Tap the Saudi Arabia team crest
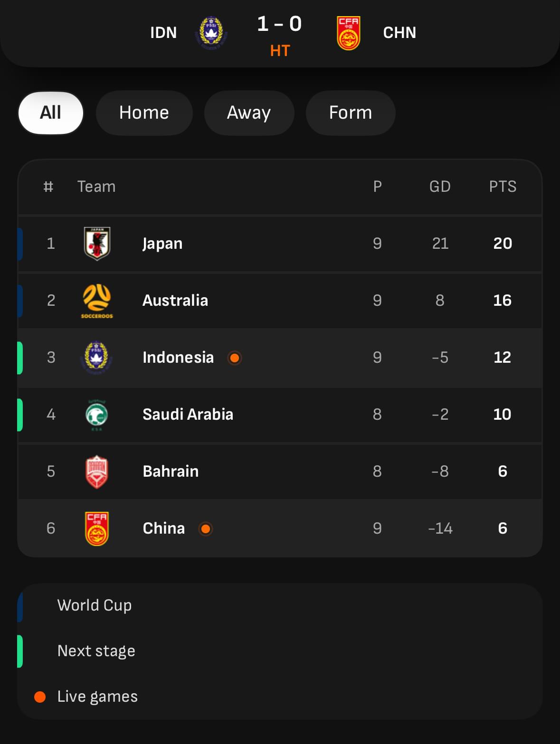The image size is (560, 744). pyautogui.click(x=96, y=415)
